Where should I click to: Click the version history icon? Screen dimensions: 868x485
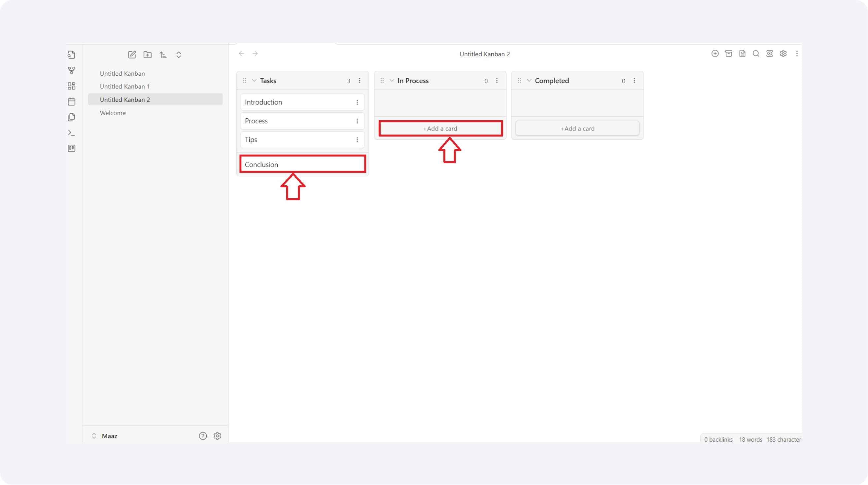(x=742, y=54)
